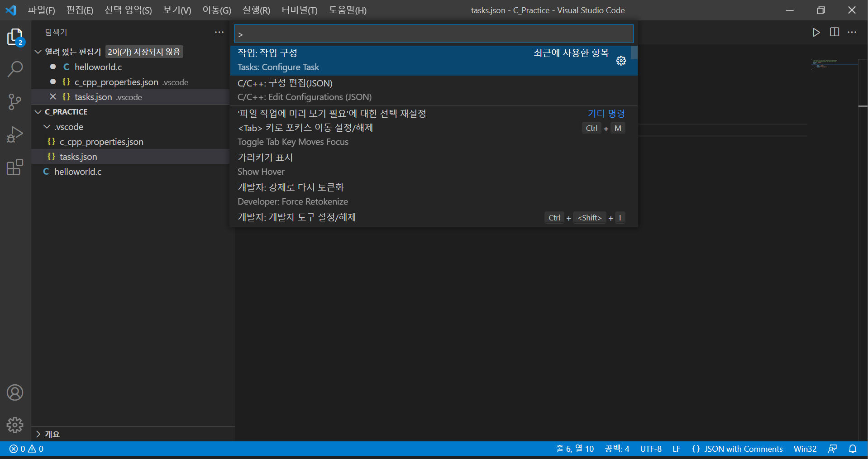Viewport: 868px width, 459px height.
Task: Click the notifications bell in status bar
Action: coord(853,449)
